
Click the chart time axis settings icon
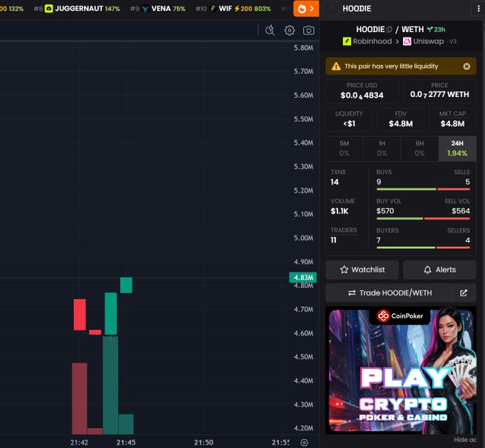(x=305, y=442)
